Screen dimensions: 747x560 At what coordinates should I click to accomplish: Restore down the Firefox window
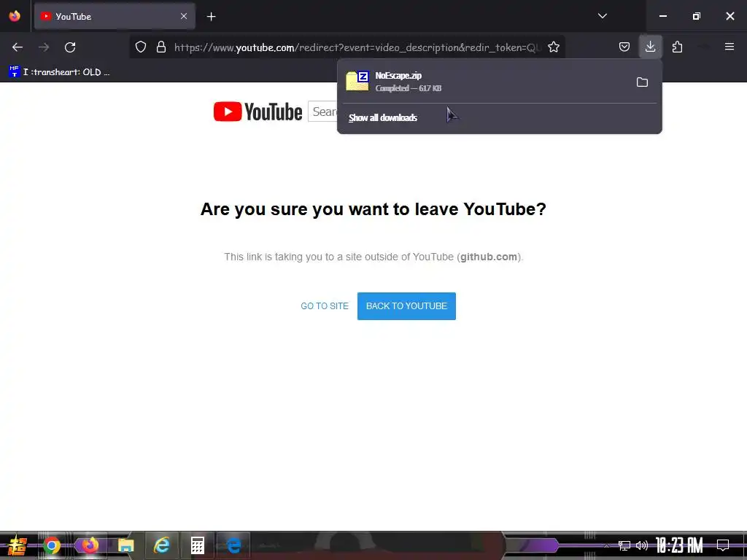click(697, 16)
